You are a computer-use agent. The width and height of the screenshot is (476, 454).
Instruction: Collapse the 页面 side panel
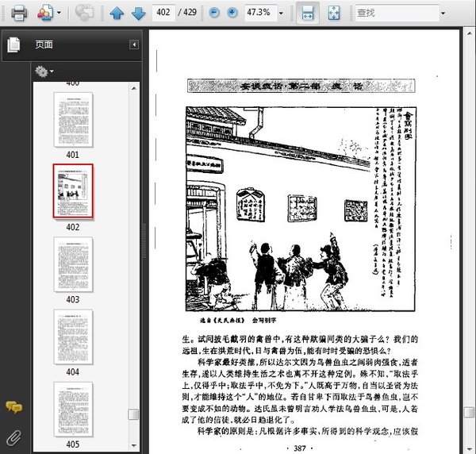point(134,44)
